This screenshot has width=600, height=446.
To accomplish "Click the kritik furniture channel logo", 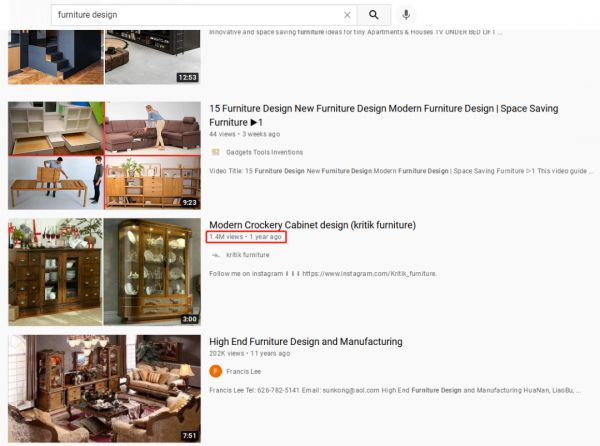I will [215, 255].
